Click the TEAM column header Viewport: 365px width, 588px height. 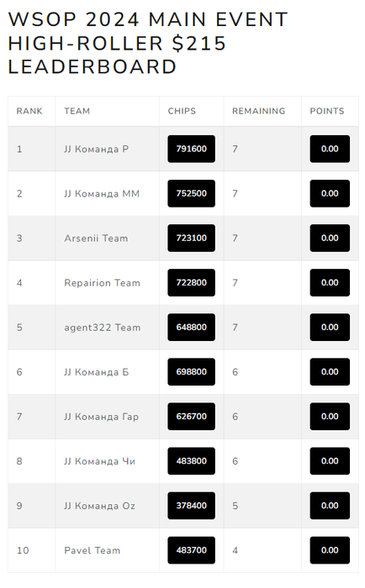tap(77, 111)
